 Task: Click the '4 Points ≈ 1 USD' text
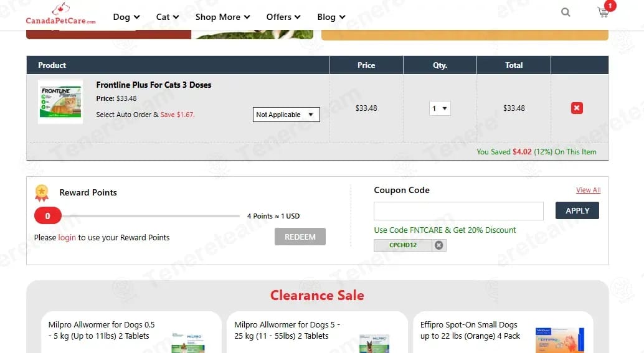[x=273, y=216]
